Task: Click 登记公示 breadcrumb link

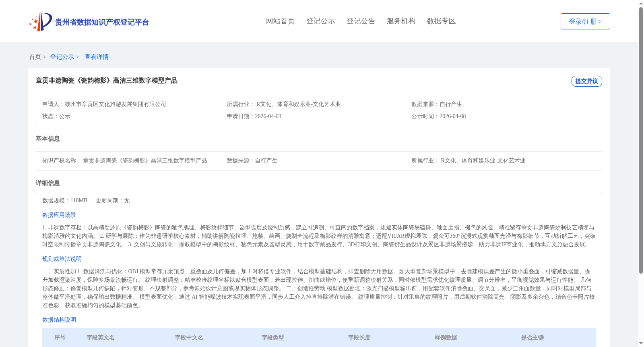Action: click(62, 57)
